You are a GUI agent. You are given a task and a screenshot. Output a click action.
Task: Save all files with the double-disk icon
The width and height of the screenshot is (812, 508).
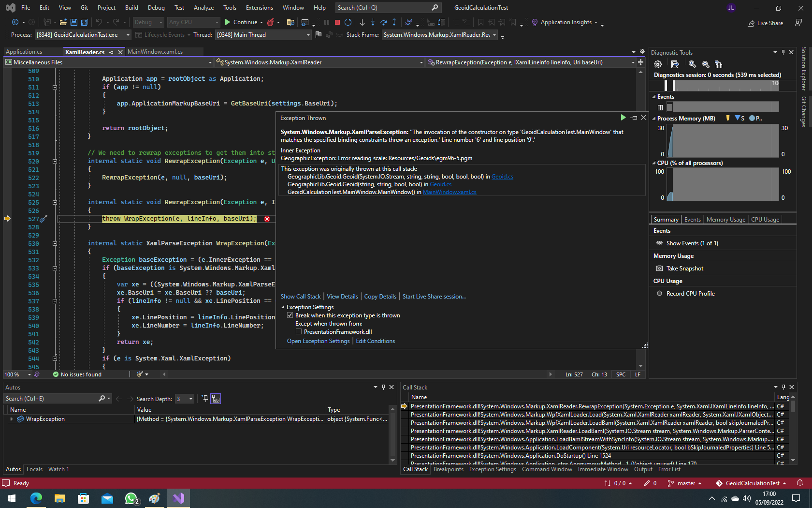(84, 22)
